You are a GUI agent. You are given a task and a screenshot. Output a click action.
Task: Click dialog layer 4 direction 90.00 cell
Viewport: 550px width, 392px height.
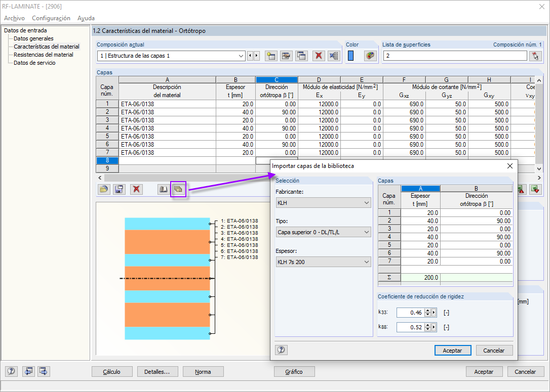(x=477, y=237)
